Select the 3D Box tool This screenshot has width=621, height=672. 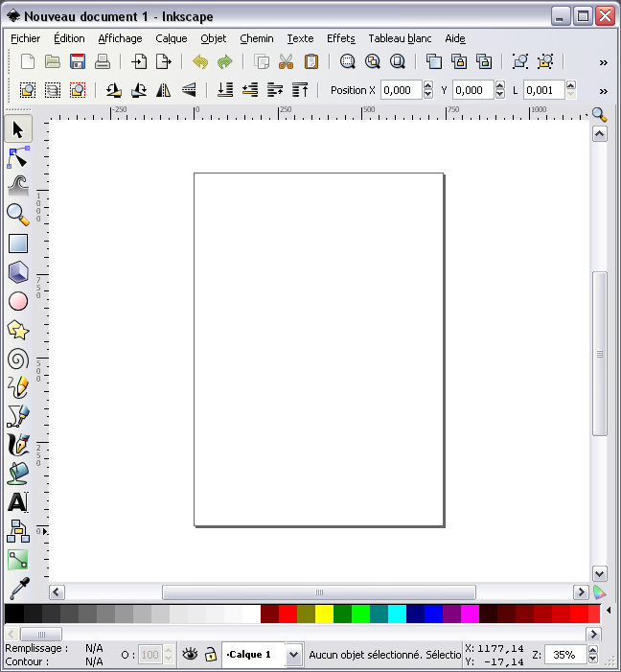[x=18, y=272]
